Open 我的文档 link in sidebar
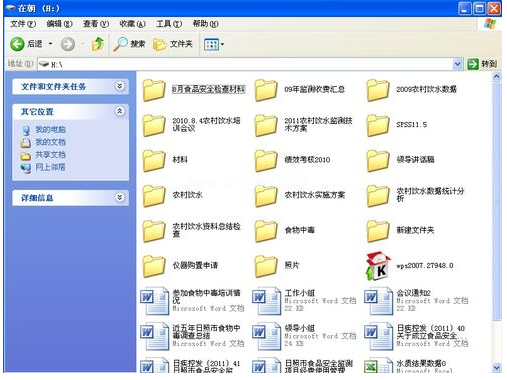The width and height of the screenshot is (507, 380). 50,142
